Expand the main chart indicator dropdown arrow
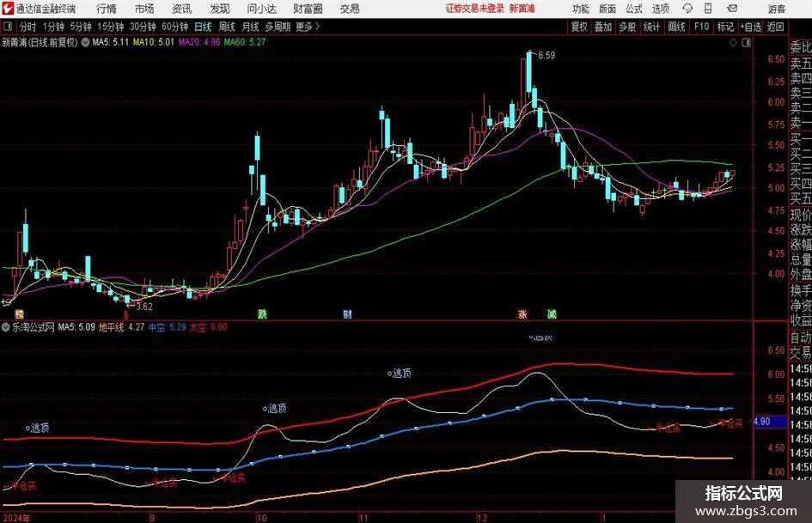This screenshot has height=523, width=812. [x=85, y=42]
